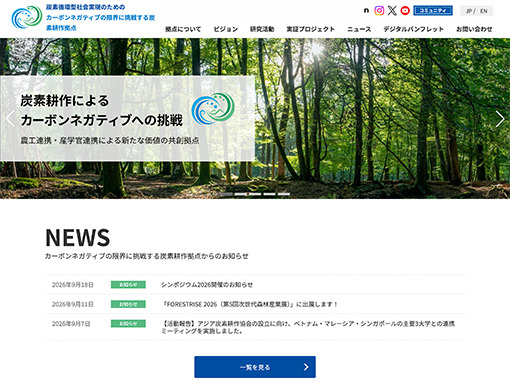Open the デジタルパンフレット menu item
This screenshot has height=383, width=510.
[413, 29]
